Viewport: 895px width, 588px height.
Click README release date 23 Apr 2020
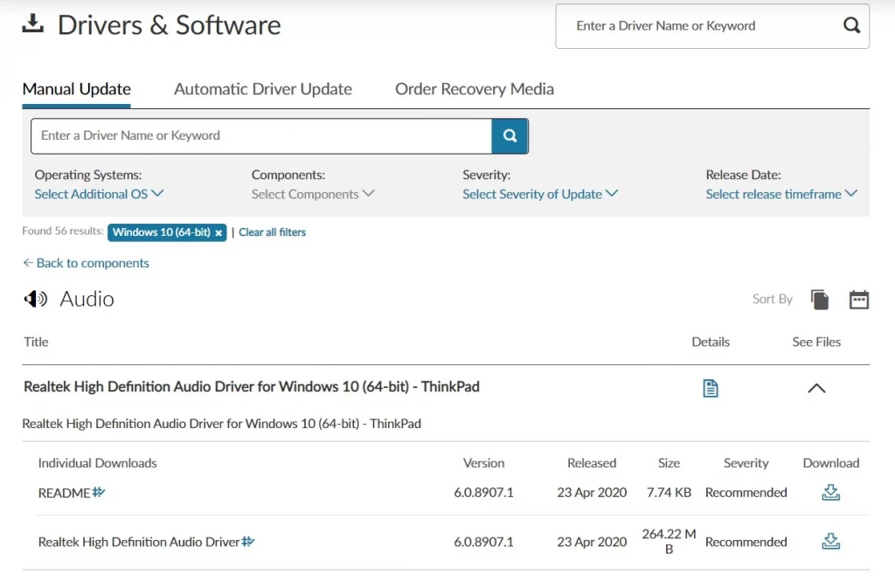click(x=592, y=492)
